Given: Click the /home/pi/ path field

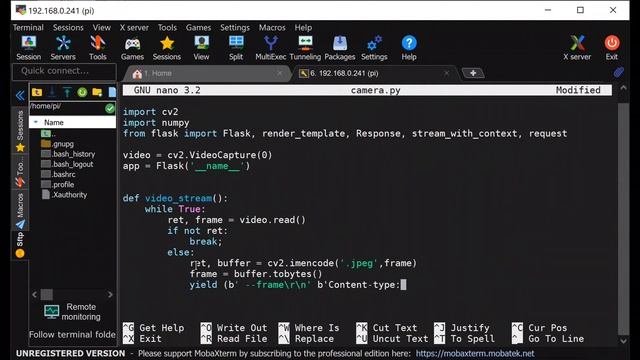Looking at the screenshot, I should pos(67,108).
